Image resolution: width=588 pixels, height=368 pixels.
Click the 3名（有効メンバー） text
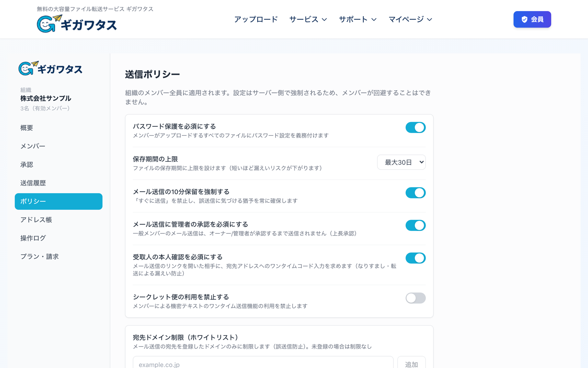coord(45,108)
